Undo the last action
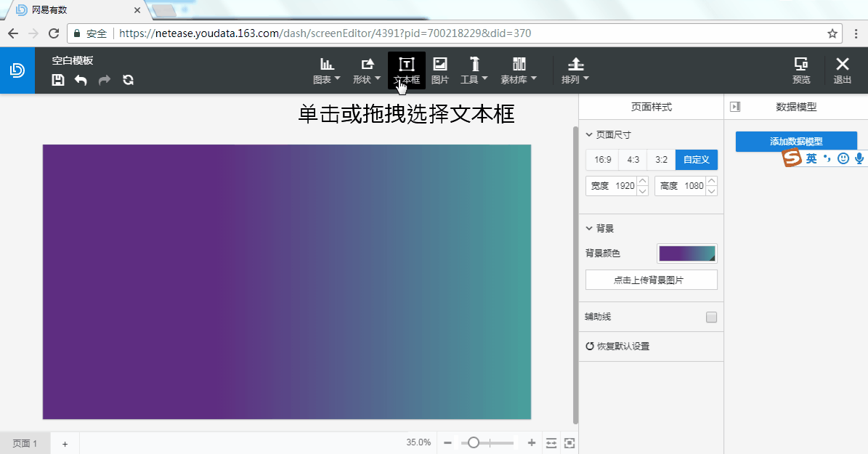Screen dimensions: 868x454 point(81,80)
